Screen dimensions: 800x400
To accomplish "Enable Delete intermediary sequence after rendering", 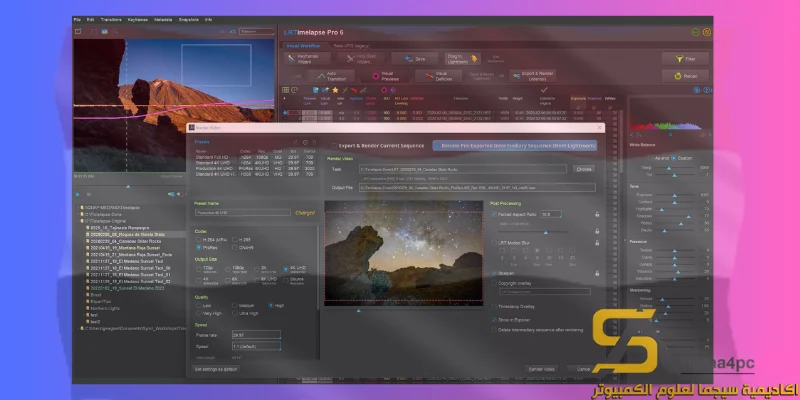I will [494, 330].
